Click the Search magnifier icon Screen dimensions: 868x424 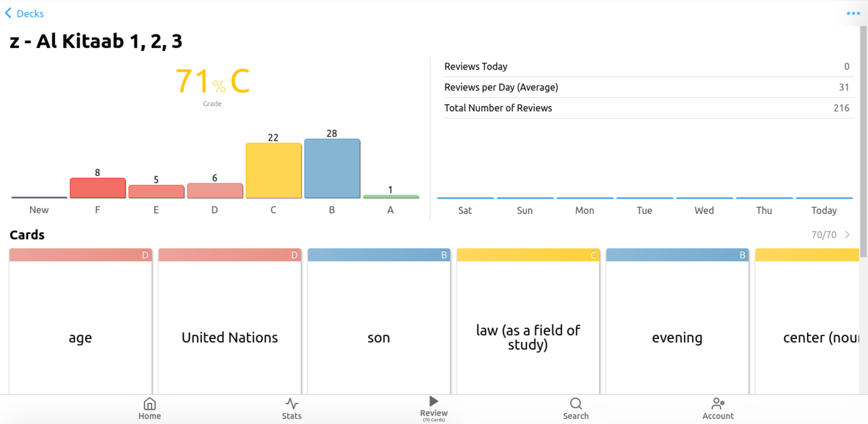[576, 404]
